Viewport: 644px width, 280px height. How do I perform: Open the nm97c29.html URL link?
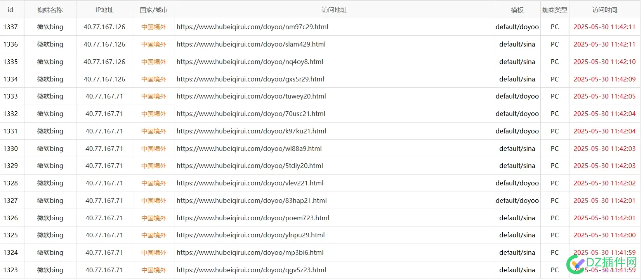click(252, 27)
